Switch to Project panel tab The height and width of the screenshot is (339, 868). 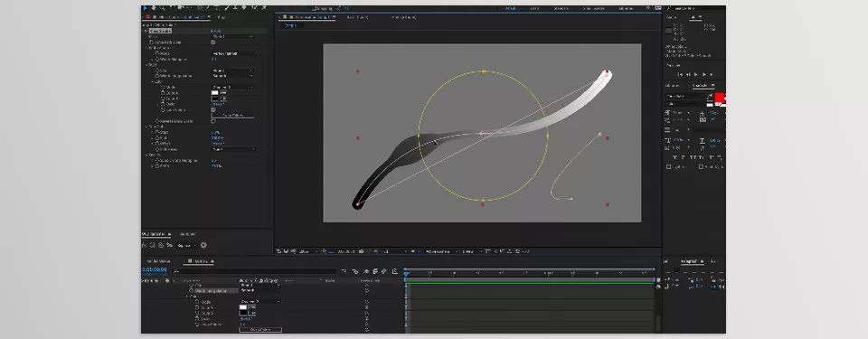click(x=222, y=17)
